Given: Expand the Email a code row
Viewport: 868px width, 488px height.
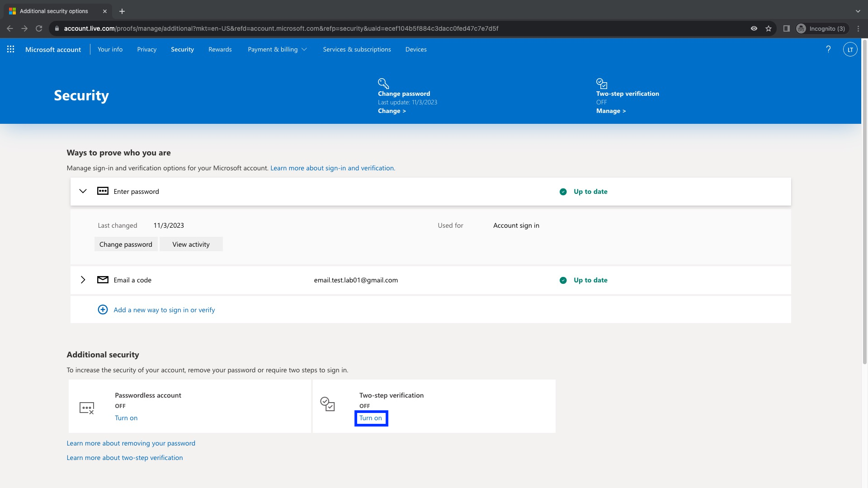Looking at the screenshot, I should tap(83, 280).
